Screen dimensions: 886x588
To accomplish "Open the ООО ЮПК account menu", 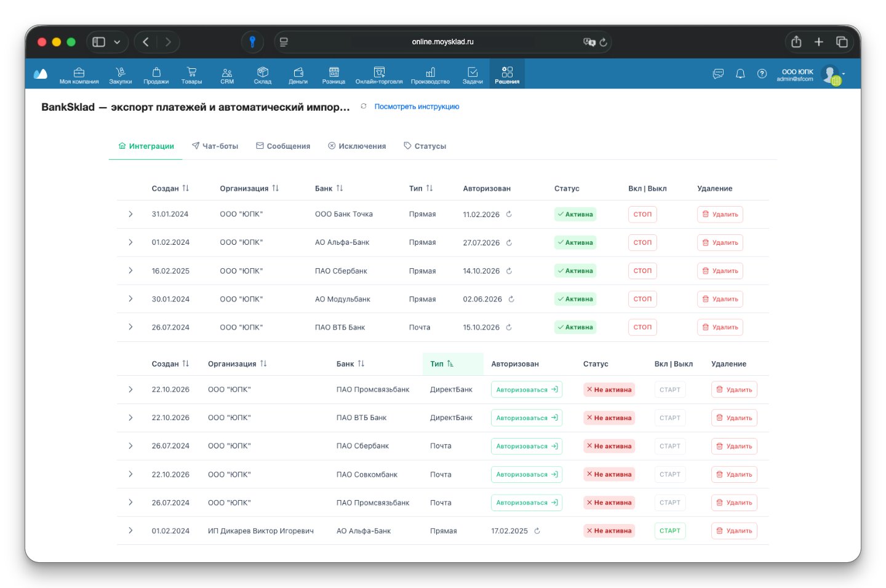I will 811,75.
